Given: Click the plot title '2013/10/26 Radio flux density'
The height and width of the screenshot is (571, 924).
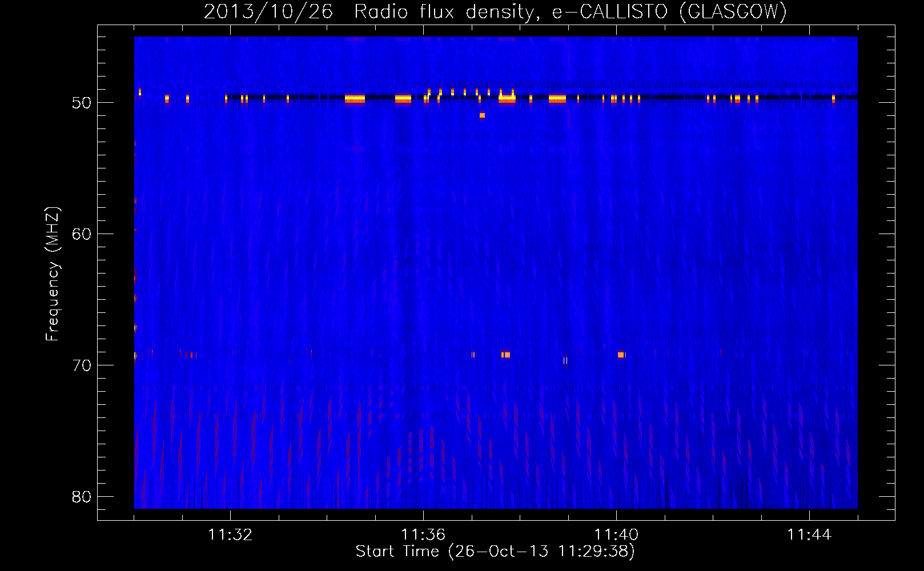Looking at the screenshot, I should (x=372, y=12).
